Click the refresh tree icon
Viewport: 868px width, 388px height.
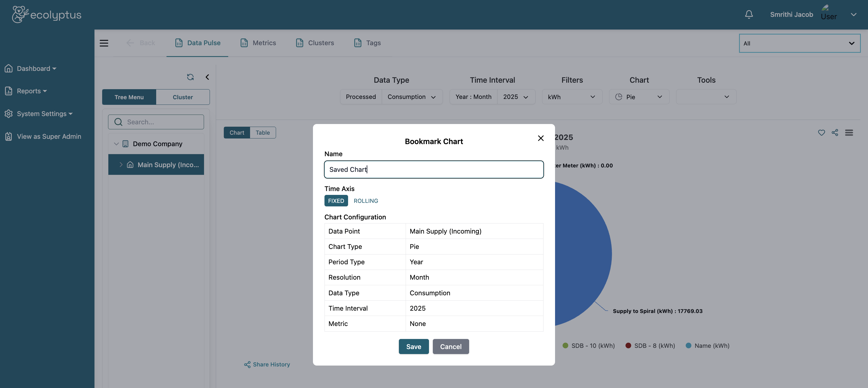[190, 77]
